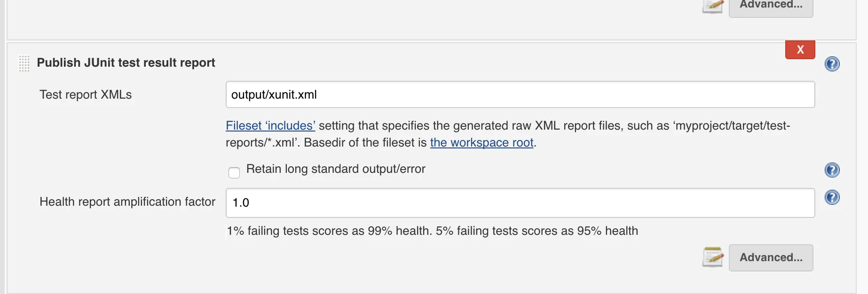868x294 pixels.
Task: Click the drag handle beside Publish JUnit heading
Action: pyautogui.click(x=24, y=63)
